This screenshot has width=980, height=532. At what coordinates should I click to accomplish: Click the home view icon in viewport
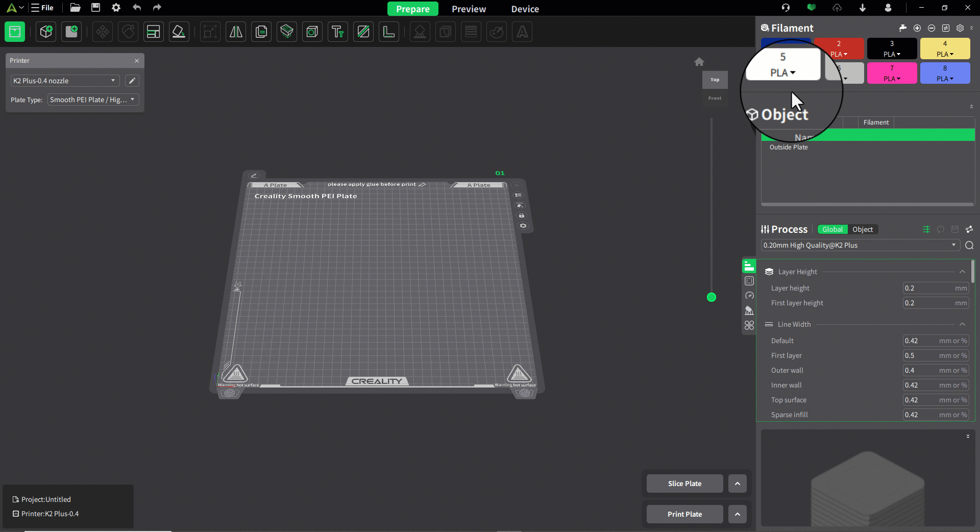click(699, 62)
